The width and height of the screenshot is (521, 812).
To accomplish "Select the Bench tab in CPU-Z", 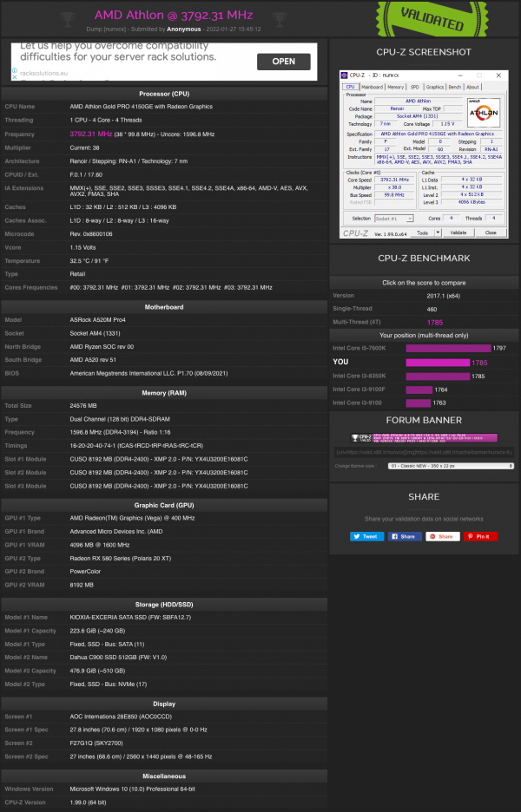I will click(454, 87).
